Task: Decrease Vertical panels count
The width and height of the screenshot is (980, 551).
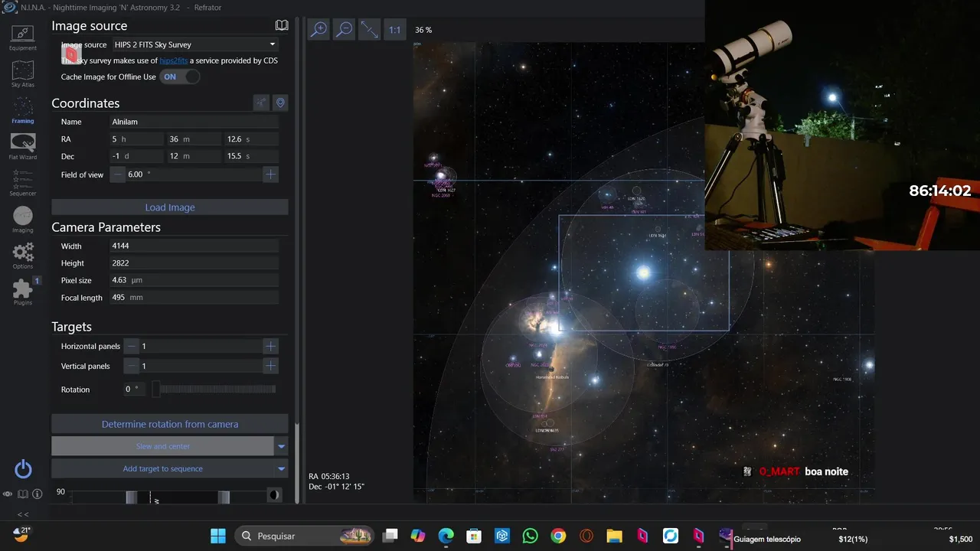Action: (132, 366)
